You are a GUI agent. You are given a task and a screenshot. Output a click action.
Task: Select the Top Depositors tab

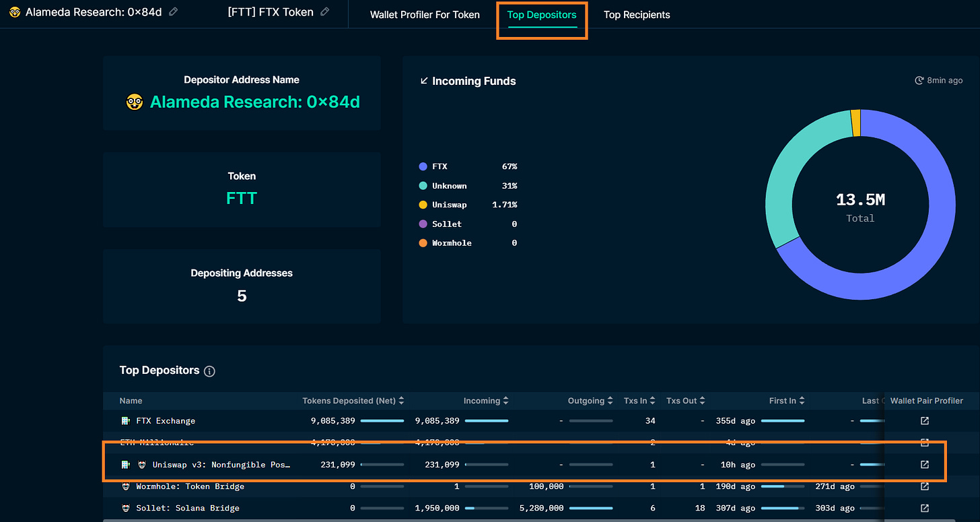coord(542,15)
